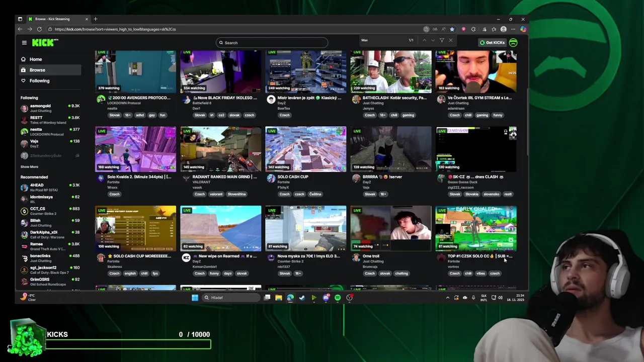Bookmark page with the star icon
Viewport: 644px width, 362px height.
click(x=452, y=29)
